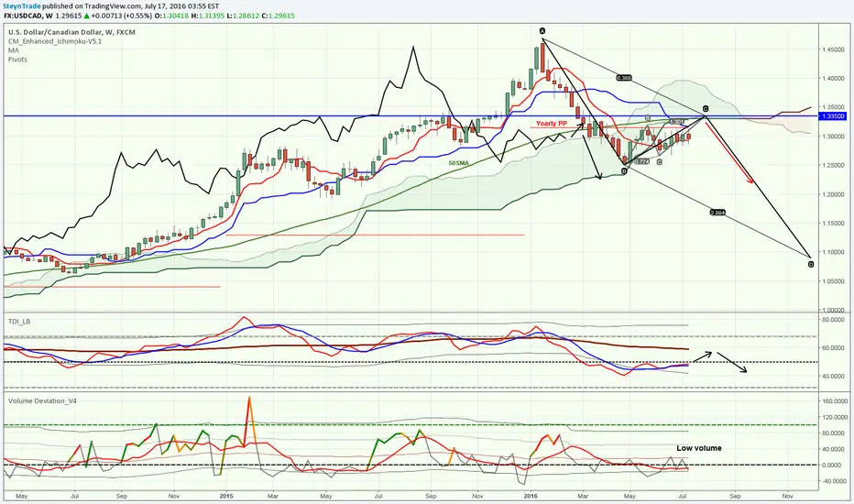This screenshot has height=504, width=854.
Task: Select the 0.724 ratio label near point B
Action: coord(641,161)
